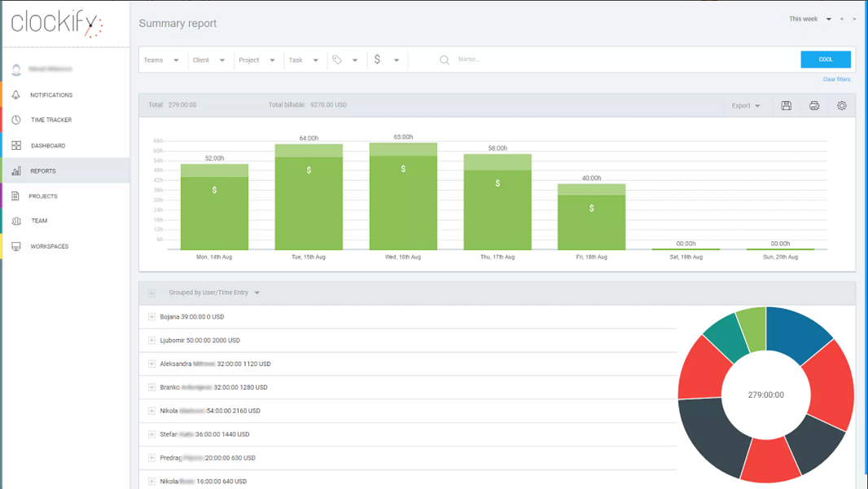Open report settings gear icon
Image resolution: width=868 pixels, height=489 pixels.
point(841,105)
